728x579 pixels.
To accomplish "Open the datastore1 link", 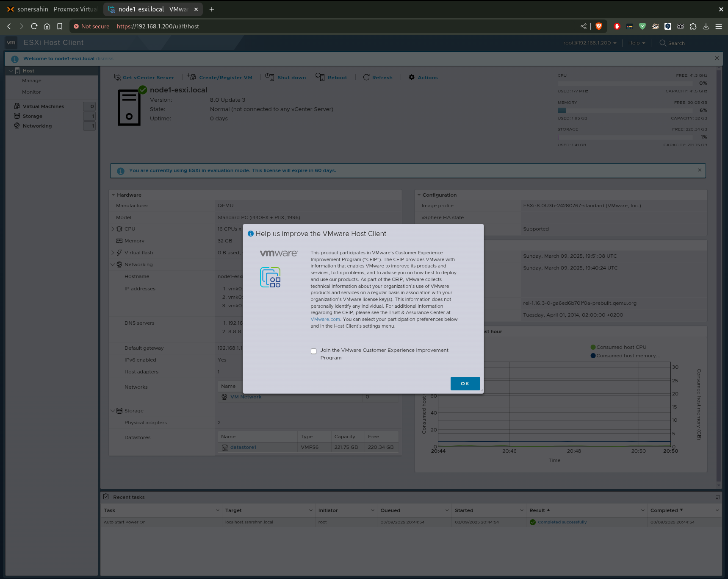I will pos(244,447).
